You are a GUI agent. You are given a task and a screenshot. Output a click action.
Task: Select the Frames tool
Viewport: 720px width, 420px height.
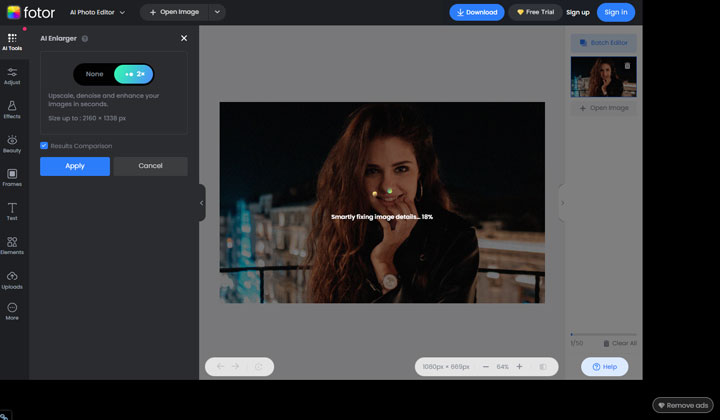[x=12, y=177]
